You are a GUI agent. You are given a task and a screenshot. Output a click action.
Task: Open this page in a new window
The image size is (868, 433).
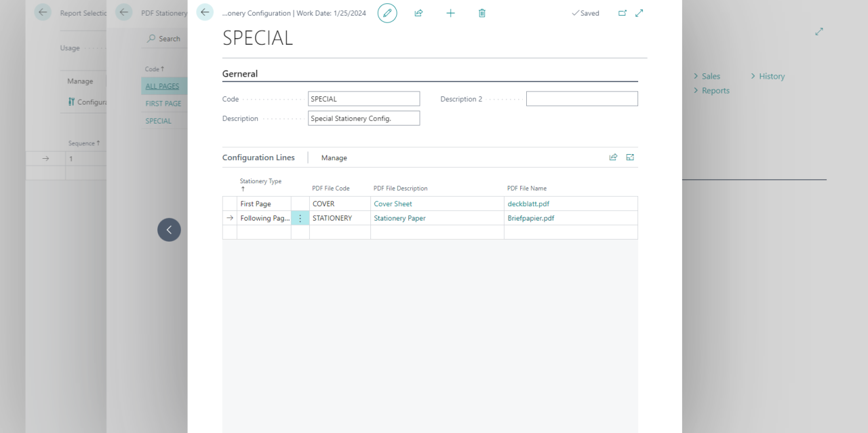click(x=623, y=13)
